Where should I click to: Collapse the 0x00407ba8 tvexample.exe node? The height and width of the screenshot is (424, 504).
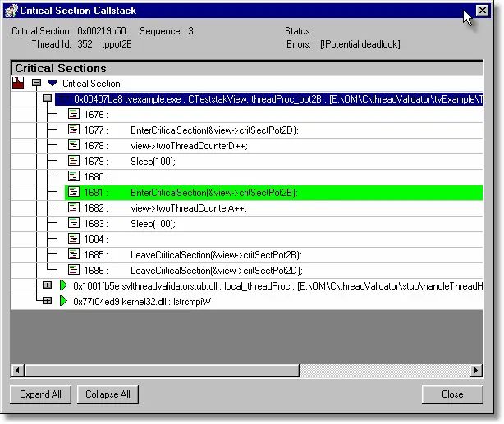(x=48, y=98)
